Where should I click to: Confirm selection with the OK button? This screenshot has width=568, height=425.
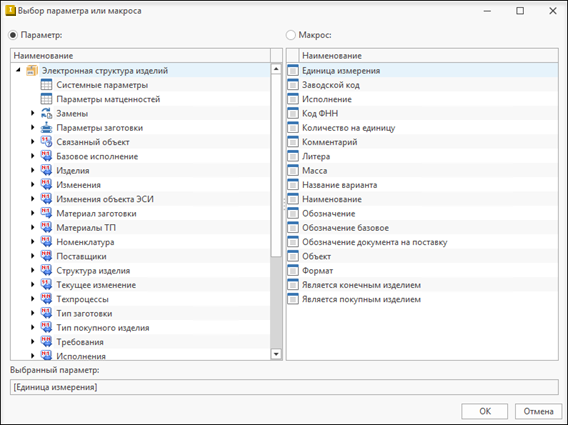coord(485,411)
